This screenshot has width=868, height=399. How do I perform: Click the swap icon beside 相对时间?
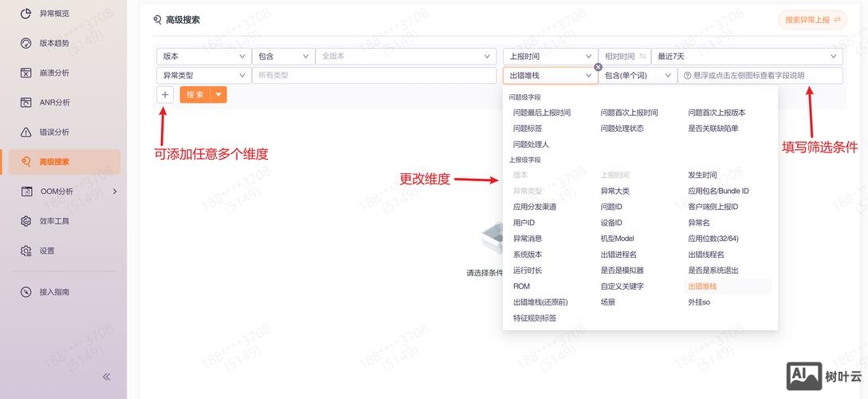(642, 57)
